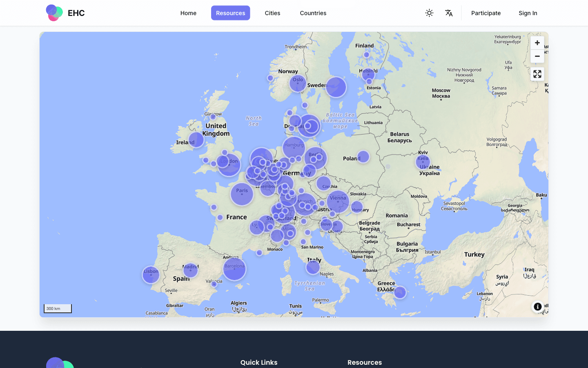This screenshot has width=588, height=368.
Task: Zoom out using the minus button on the map
Action: click(x=537, y=56)
